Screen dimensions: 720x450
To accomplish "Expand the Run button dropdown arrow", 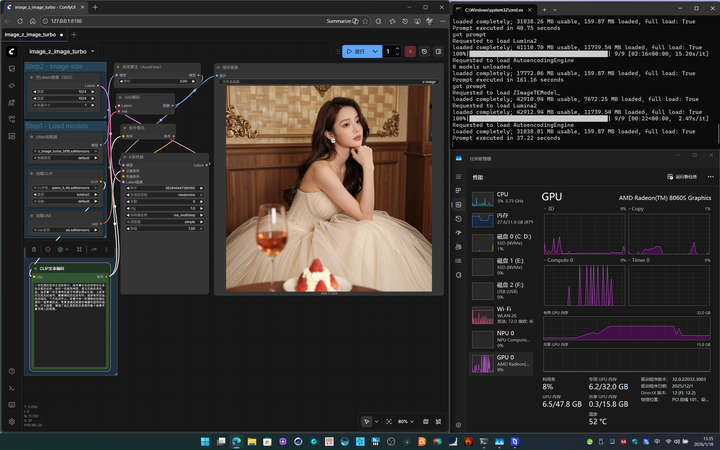I will coord(375,51).
